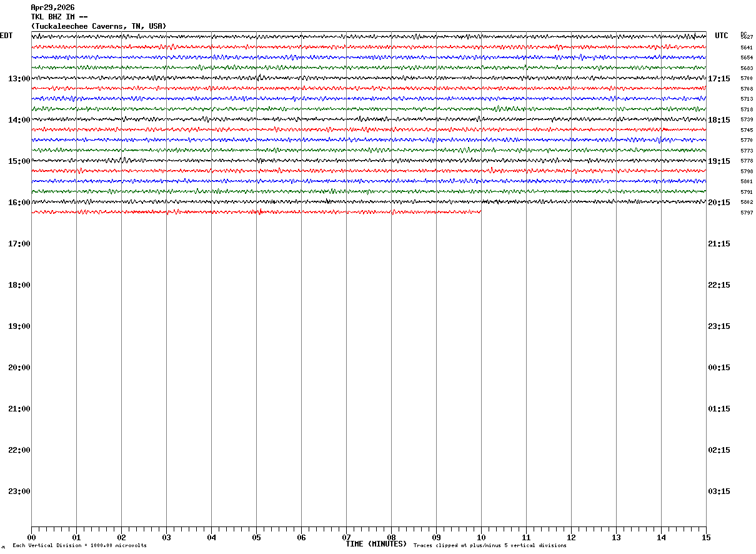The height and width of the screenshot is (554, 756).
Task: Click the DC offset value 5778
Action: click(x=747, y=161)
